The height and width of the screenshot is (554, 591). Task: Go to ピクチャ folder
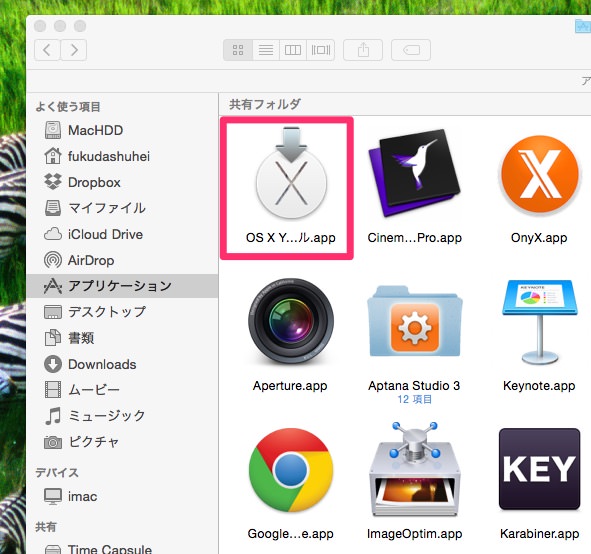coord(122,442)
